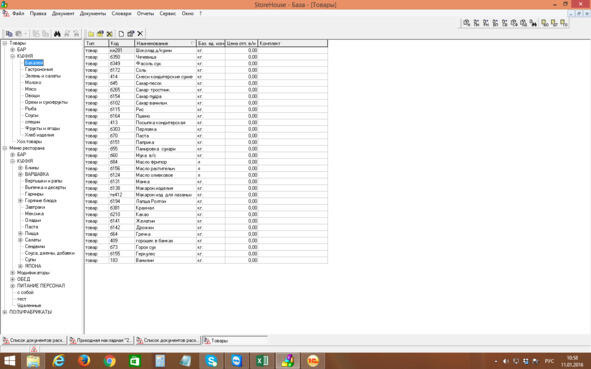Switch to the Приходная накладная tab

pos(100,340)
